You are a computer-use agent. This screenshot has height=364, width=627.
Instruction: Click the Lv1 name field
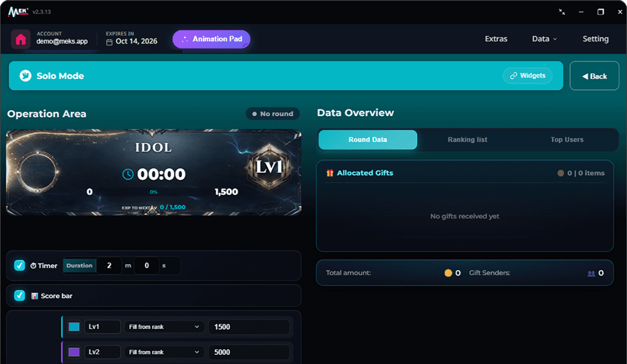102,327
